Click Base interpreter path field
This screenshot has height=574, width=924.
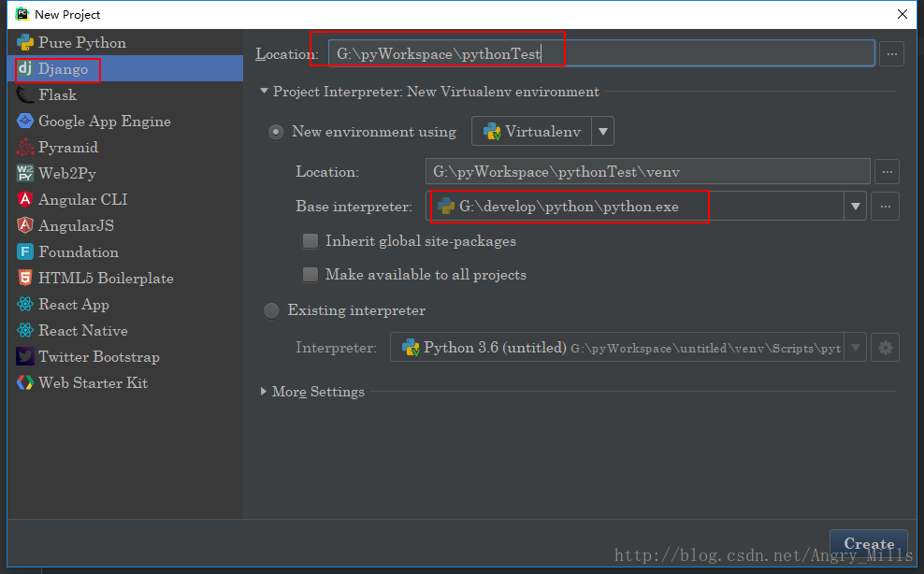pos(635,207)
